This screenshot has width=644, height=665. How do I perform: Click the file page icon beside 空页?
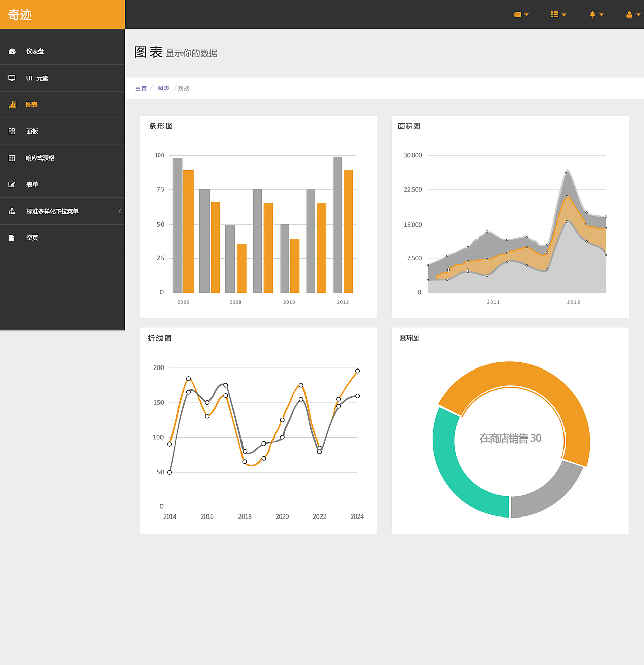[12, 238]
